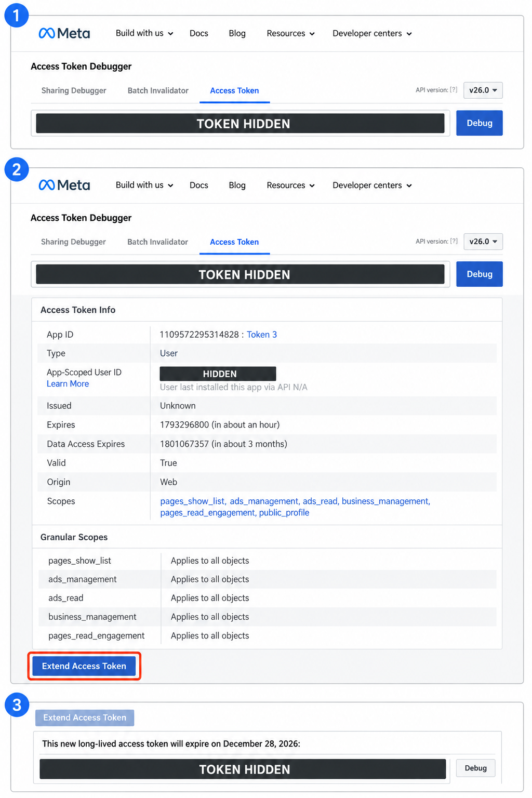The width and height of the screenshot is (532, 798).
Task: Open the API version [?] help in panel 1
Action: [454, 90]
